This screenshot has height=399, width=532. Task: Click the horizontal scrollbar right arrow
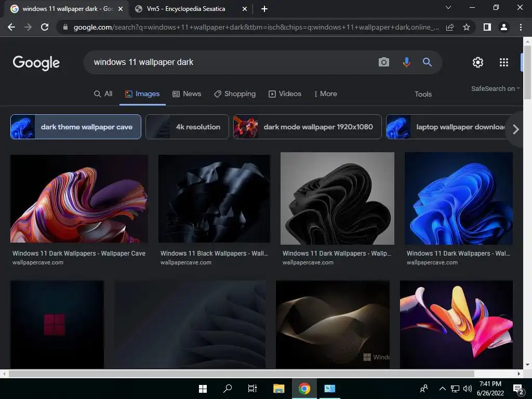(x=519, y=374)
